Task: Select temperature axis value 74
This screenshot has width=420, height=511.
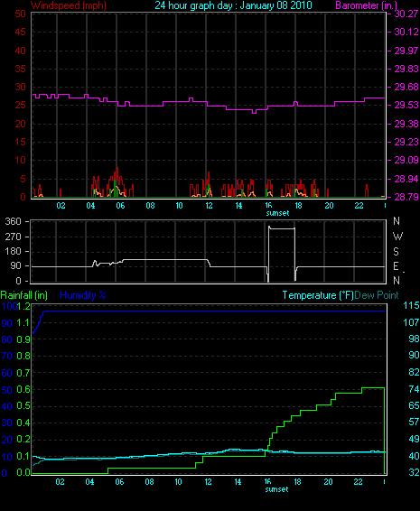Action: click(414, 389)
